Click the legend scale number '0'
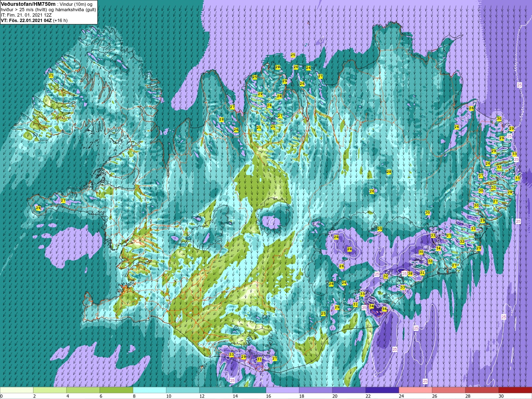The height and width of the screenshot is (399, 532). [x=2, y=397]
